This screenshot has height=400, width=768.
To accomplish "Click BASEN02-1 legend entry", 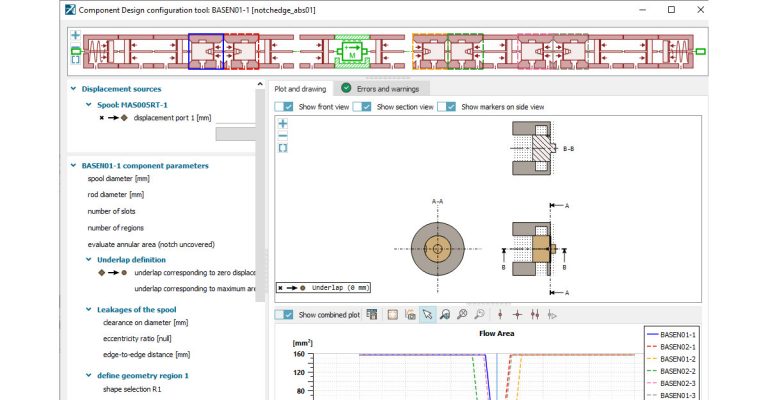I will (x=671, y=347).
